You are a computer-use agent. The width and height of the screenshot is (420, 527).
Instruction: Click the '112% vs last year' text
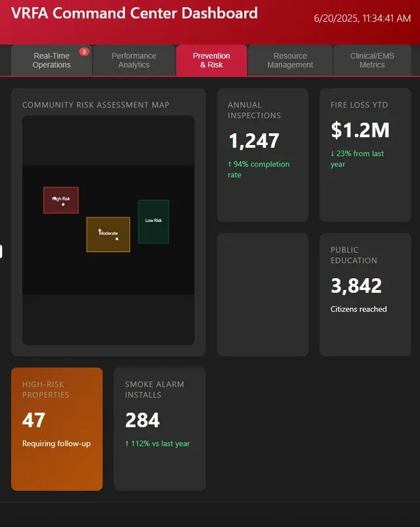[x=157, y=444]
